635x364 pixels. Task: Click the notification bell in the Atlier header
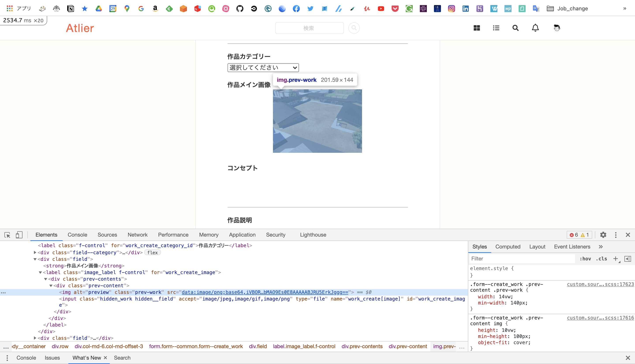pos(535,28)
